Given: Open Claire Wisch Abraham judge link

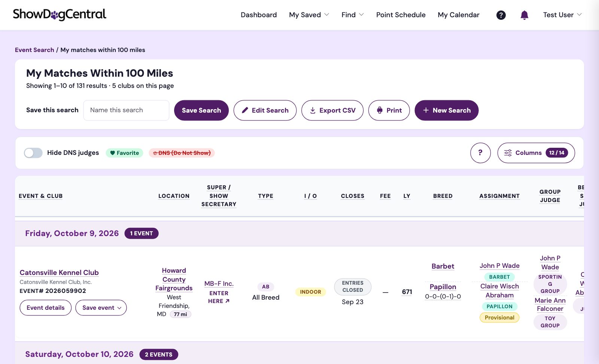Looking at the screenshot, I should tap(499, 291).
